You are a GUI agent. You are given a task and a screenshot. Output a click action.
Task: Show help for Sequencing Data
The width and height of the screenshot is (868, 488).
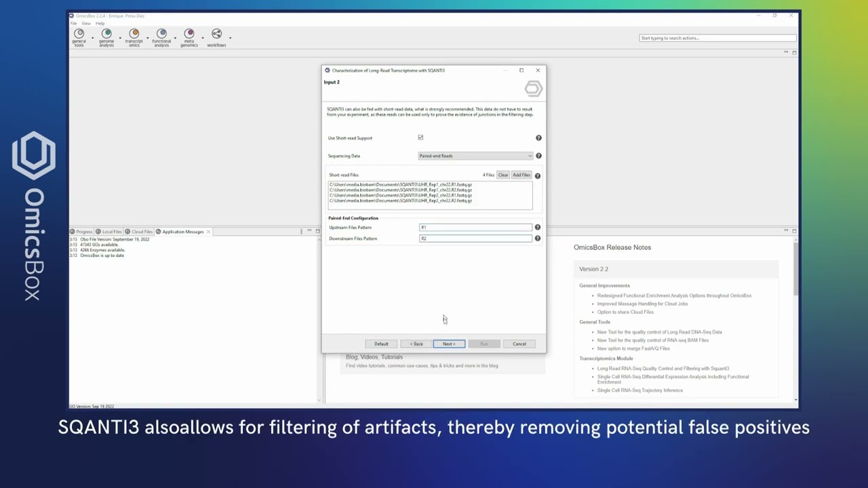(538, 156)
